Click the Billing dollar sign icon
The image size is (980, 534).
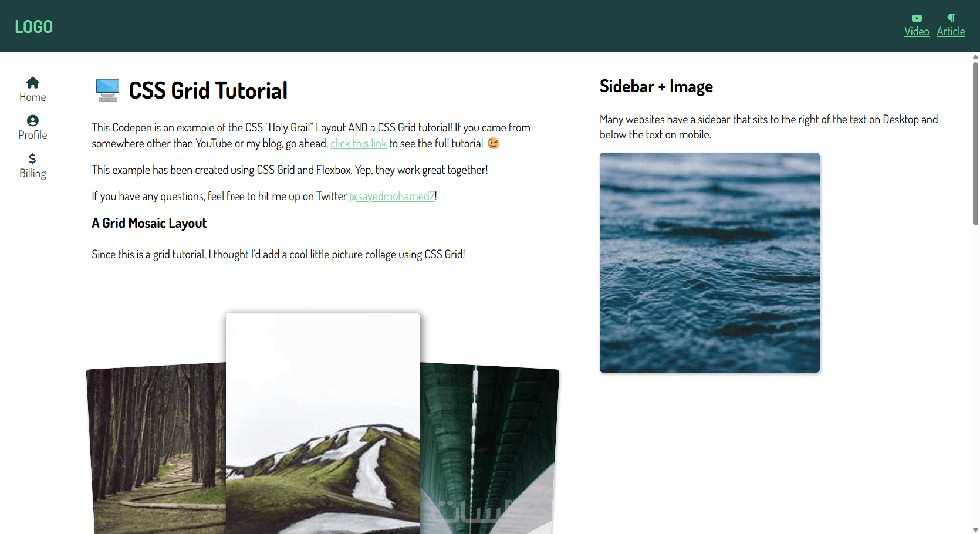pos(32,158)
